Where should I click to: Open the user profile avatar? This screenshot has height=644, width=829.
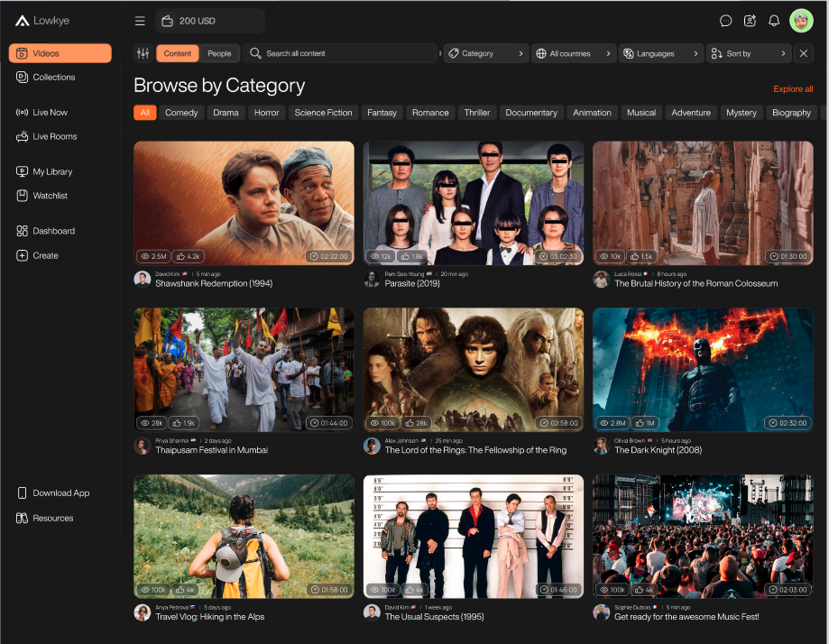[x=800, y=21]
